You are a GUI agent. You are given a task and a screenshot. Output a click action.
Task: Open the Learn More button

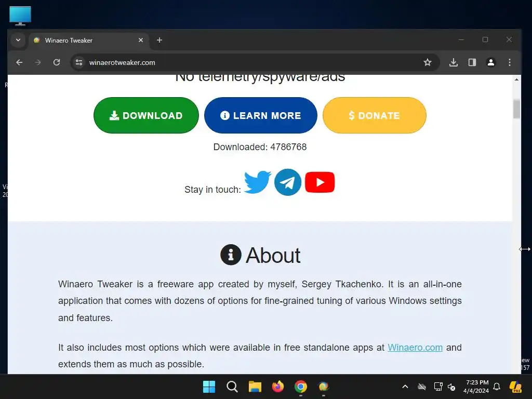click(261, 115)
